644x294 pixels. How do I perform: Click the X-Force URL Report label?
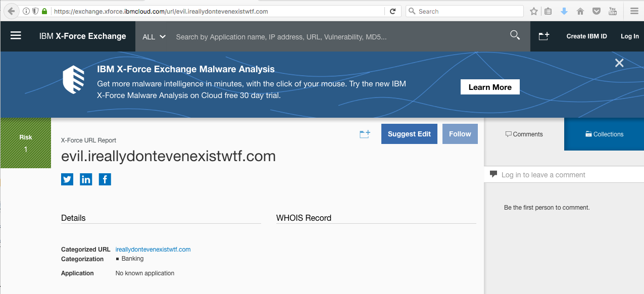click(x=88, y=140)
